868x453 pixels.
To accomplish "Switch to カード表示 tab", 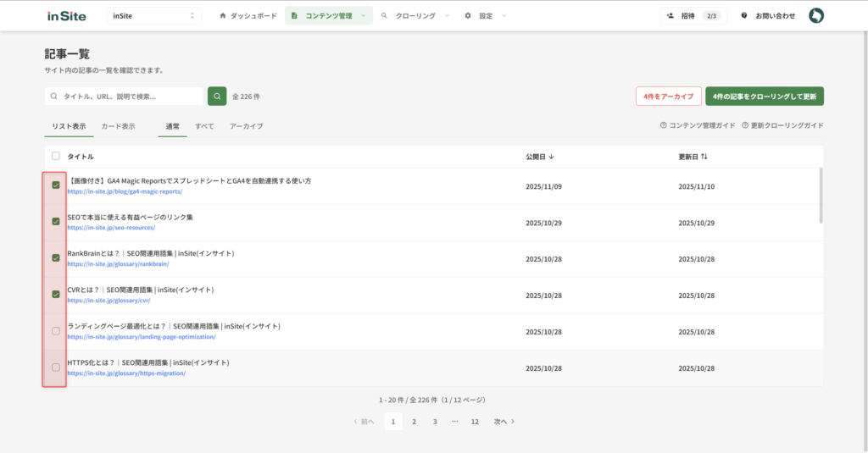I will tap(118, 126).
